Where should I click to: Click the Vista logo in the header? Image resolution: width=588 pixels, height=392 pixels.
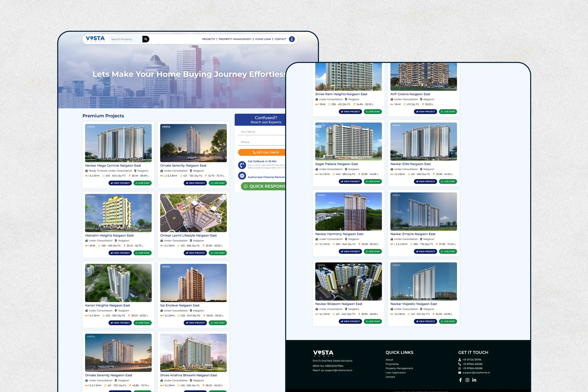point(95,39)
